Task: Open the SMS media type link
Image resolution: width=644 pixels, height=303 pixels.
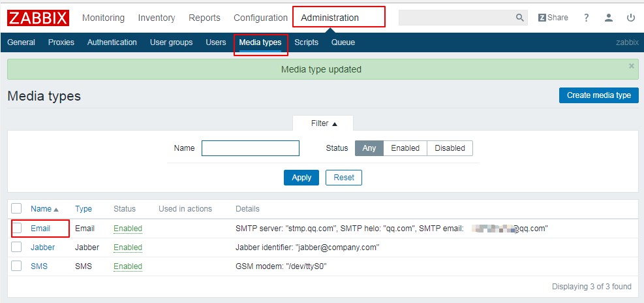Action: click(x=39, y=266)
